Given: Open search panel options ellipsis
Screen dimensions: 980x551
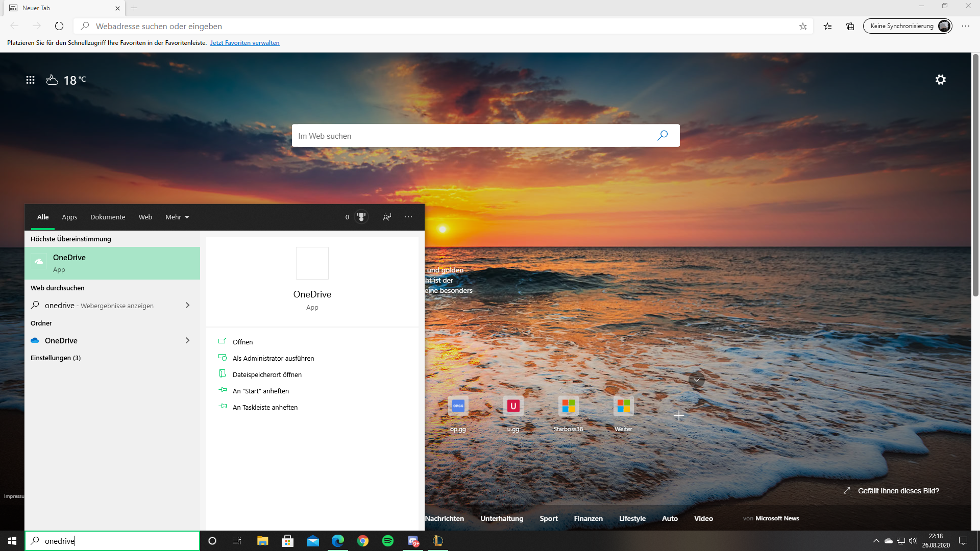Looking at the screenshot, I should click(x=408, y=217).
